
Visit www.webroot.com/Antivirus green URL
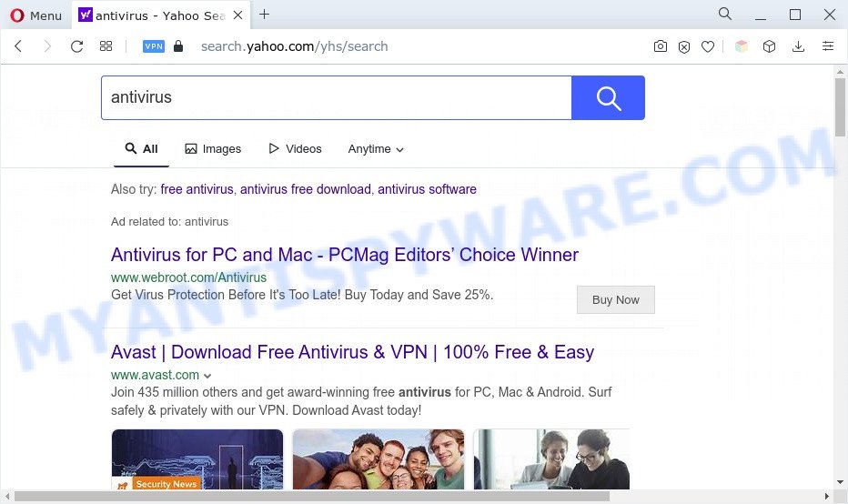pos(188,277)
